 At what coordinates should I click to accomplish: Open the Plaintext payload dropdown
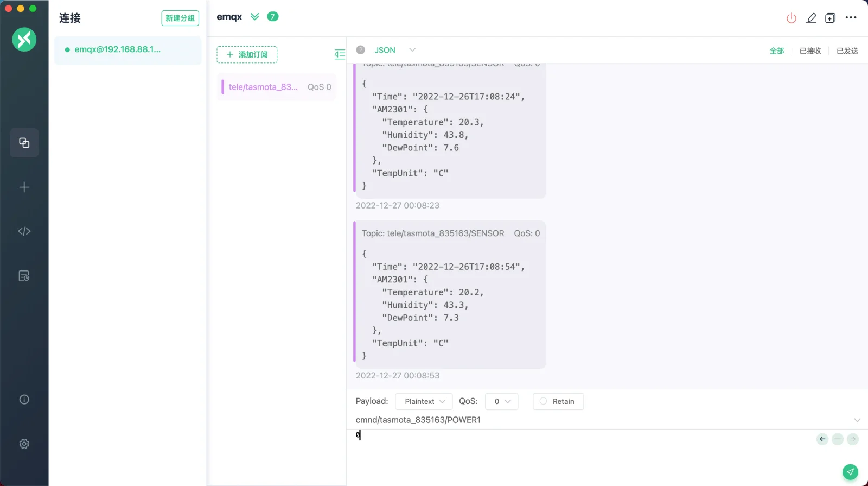(424, 401)
